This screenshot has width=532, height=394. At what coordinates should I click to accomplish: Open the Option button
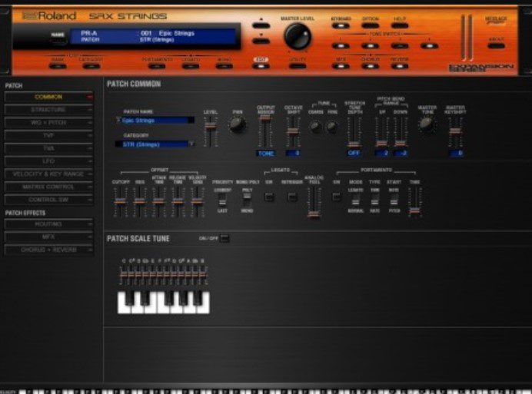point(370,25)
